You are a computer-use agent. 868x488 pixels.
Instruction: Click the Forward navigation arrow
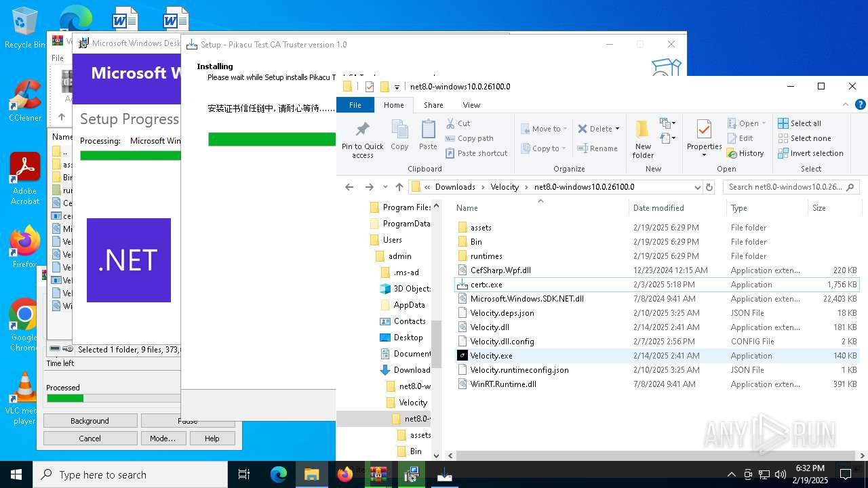pos(369,187)
